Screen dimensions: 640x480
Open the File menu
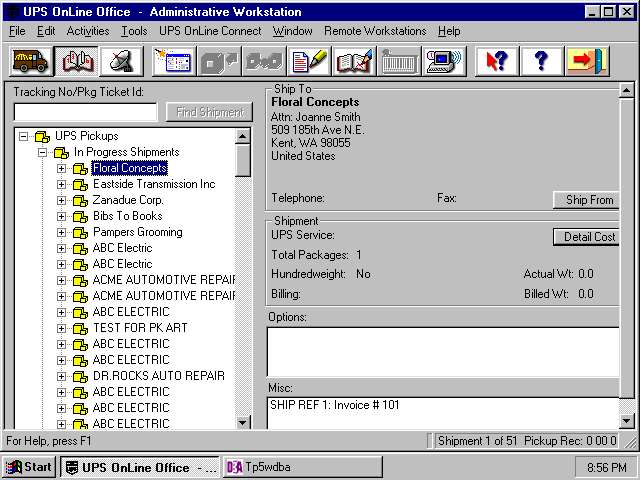click(x=17, y=31)
